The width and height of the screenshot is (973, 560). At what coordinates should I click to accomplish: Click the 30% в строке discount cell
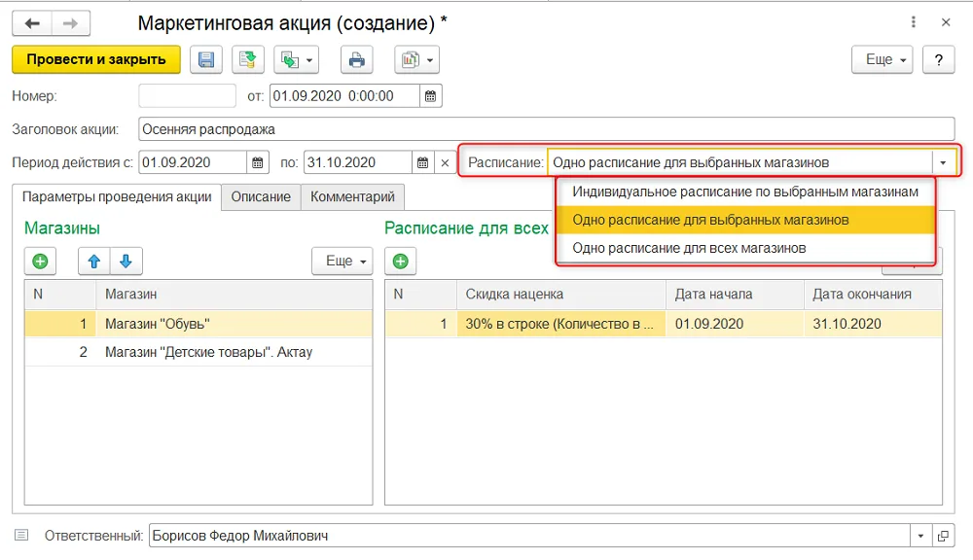(561, 324)
